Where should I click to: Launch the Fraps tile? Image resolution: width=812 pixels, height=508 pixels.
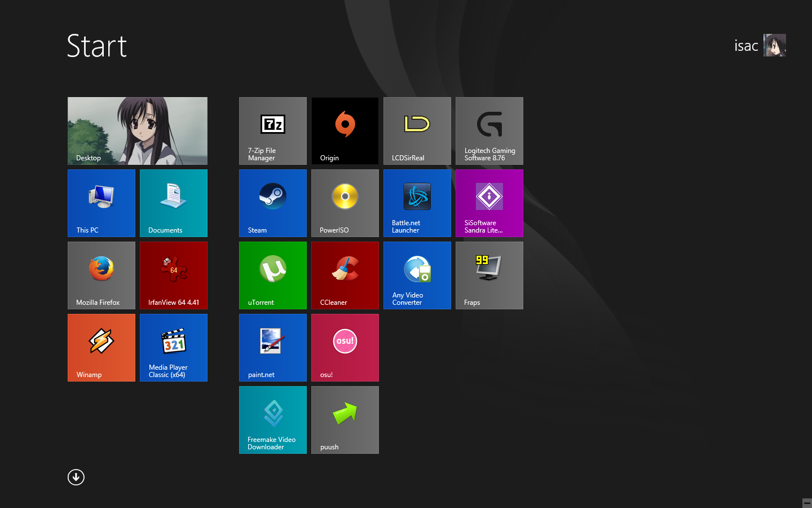tap(489, 275)
